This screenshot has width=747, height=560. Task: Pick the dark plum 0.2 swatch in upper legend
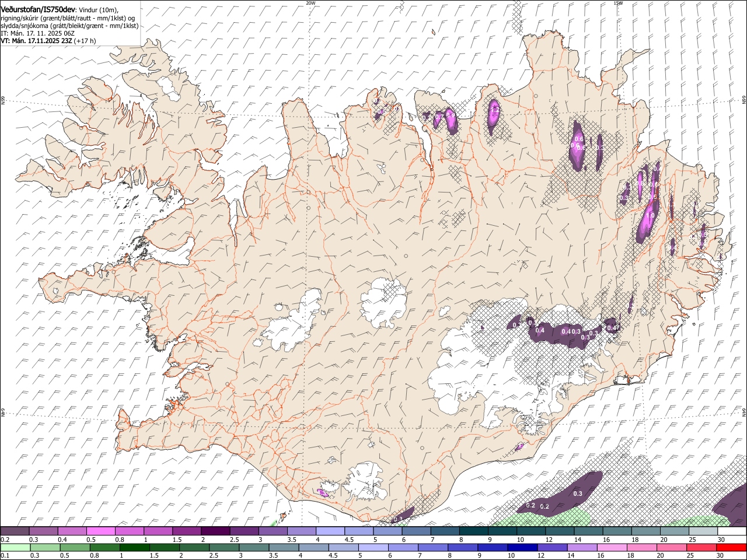tap(15, 531)
